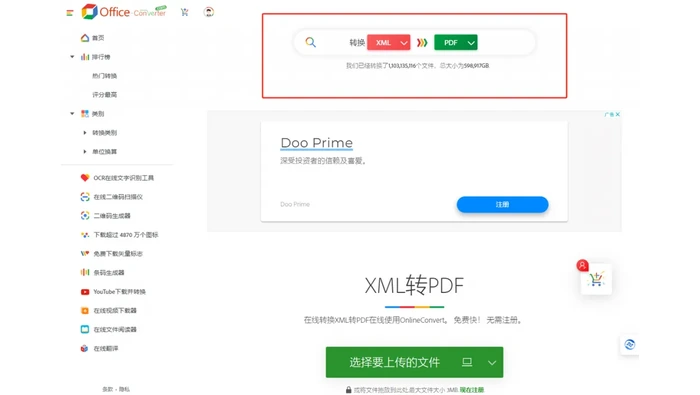Open the upload source dropdown arrow
Image resolution: width=700 pixels, height=395 pixels.
[x=492, y=362]
